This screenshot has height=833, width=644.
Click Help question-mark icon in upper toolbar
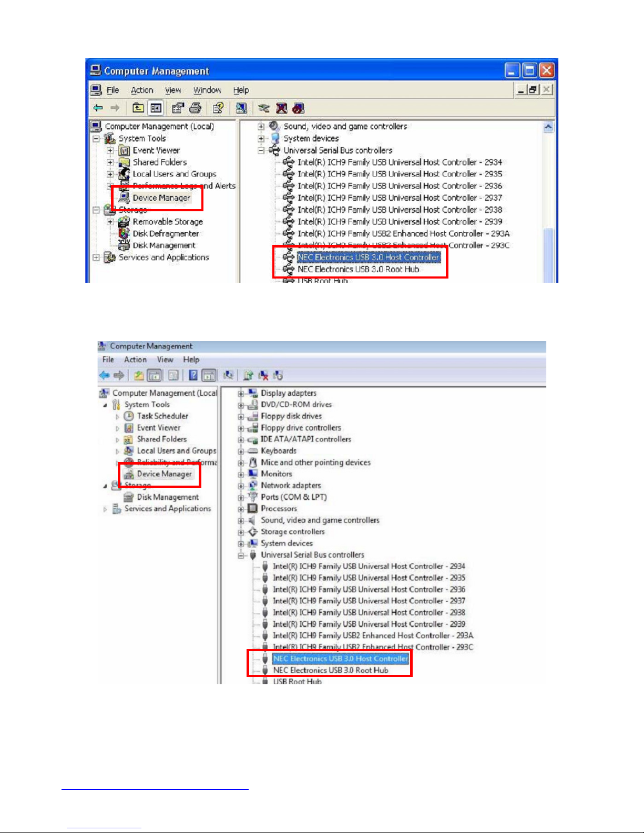218,108
